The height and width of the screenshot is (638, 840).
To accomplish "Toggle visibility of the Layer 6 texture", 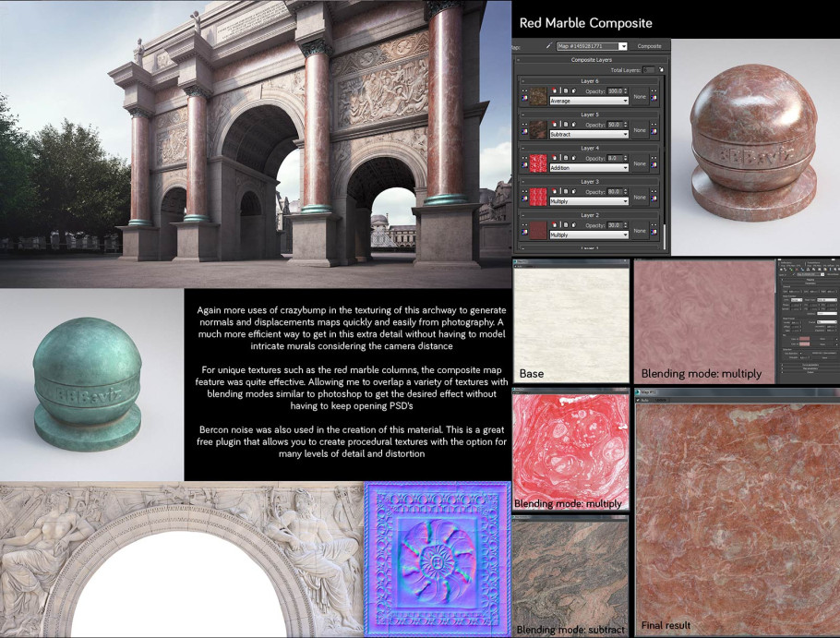I will [x=524, y=90].
